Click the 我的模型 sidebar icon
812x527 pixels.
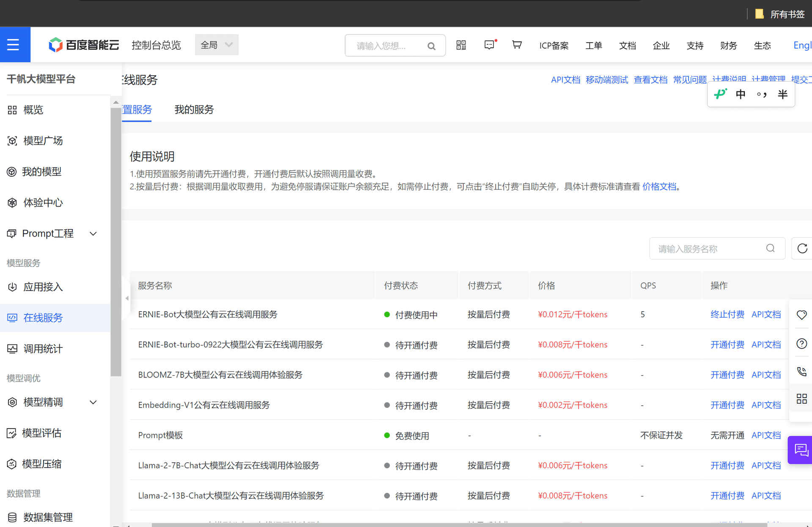[12, 172]
